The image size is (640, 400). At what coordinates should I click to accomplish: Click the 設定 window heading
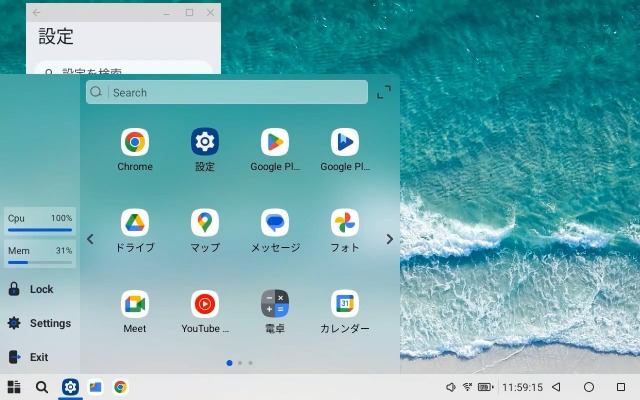tap(56, 36)
